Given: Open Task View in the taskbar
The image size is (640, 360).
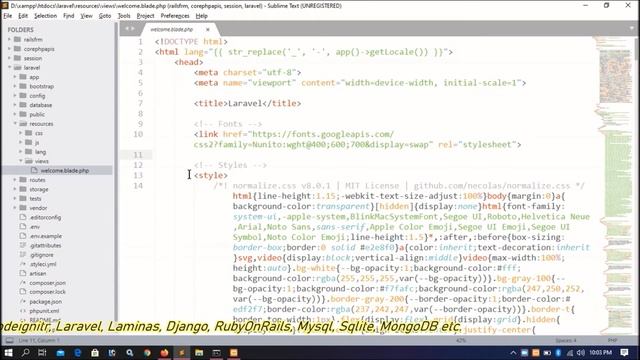Looking at the screenshot, I should point(42,353).
